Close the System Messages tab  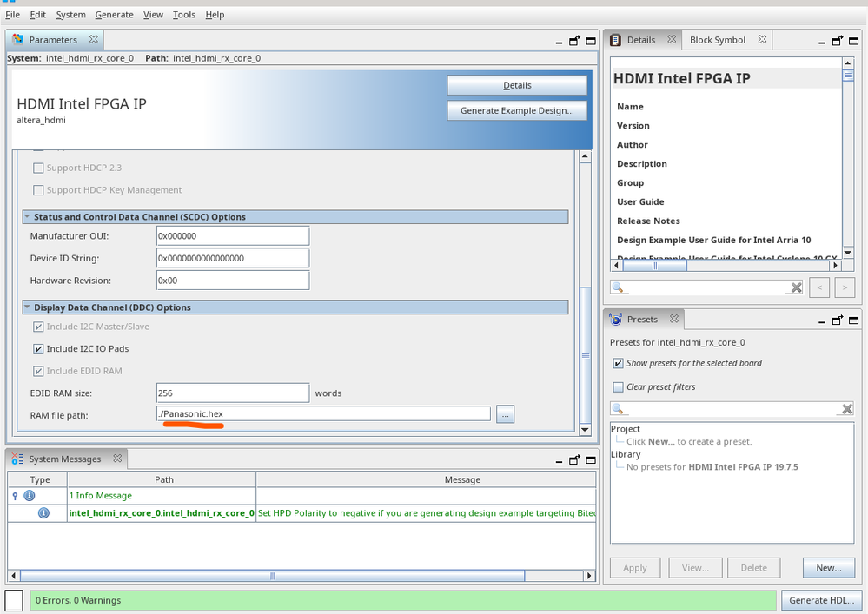[118, 459]
